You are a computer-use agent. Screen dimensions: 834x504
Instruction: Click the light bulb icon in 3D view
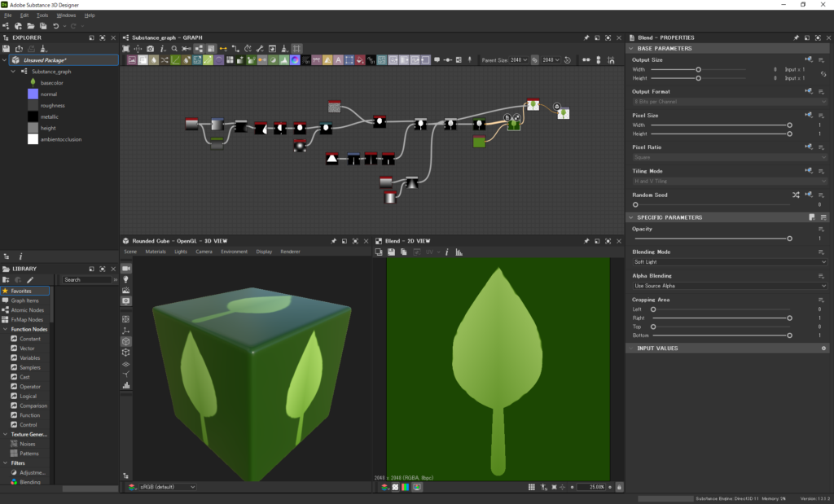pyautogui.click(x=126, y=279)
